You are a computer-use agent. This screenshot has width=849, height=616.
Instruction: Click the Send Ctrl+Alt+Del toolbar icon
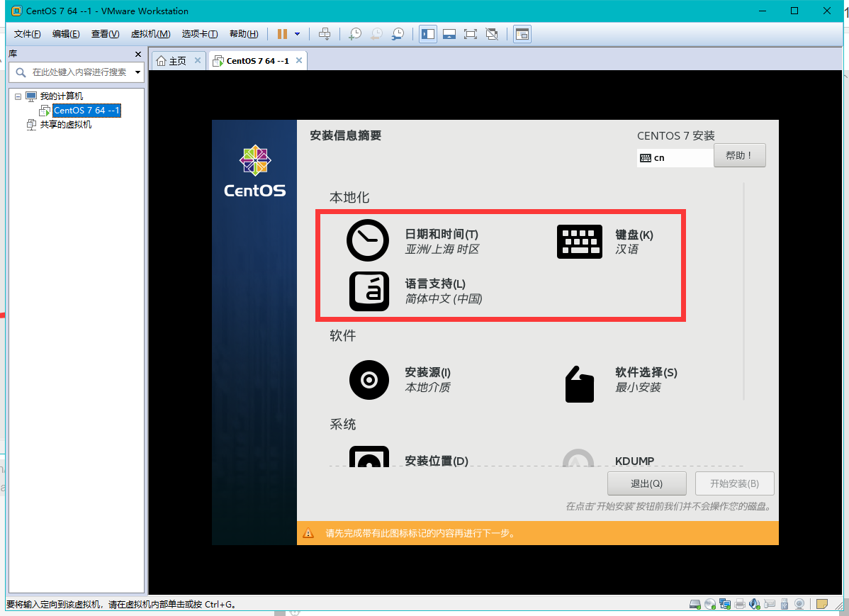coord(325,34)
